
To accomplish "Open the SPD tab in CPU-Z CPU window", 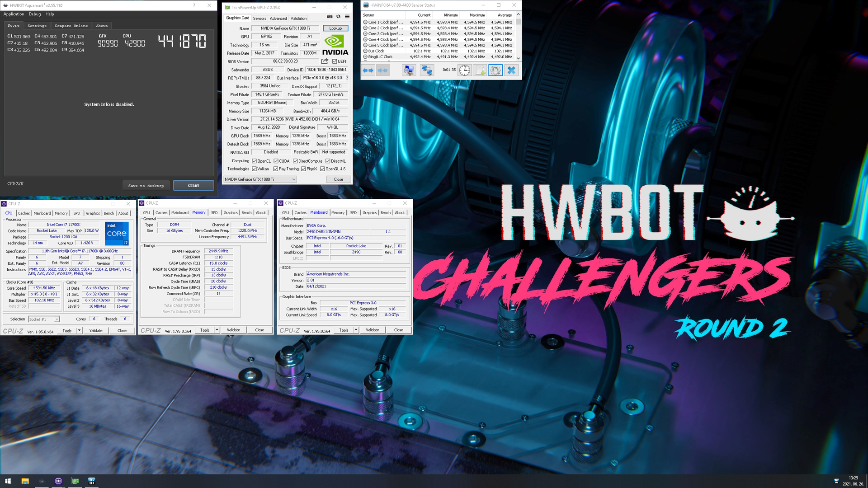I will [77, 213].
